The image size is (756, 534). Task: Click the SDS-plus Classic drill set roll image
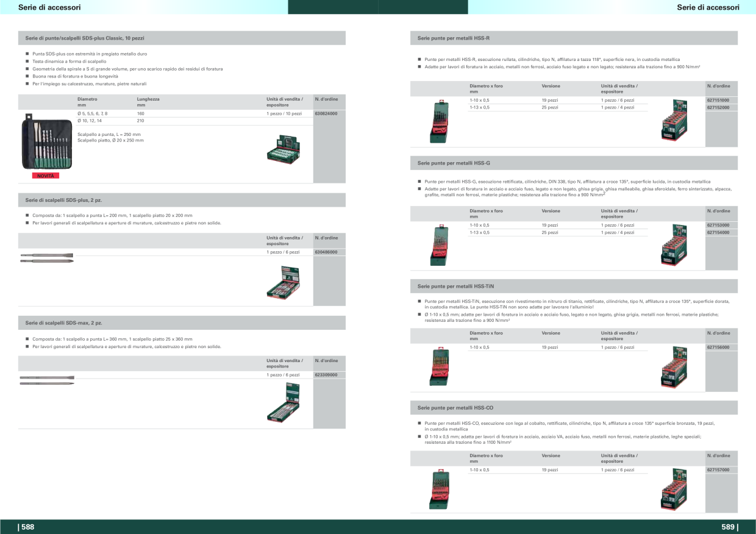pos(47,141)
